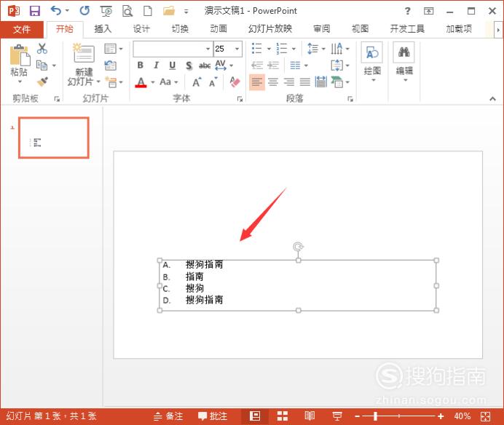This screenshot has width=504, height=425.
Task: Click the New Slide icon
Action: tap(83, 53)
